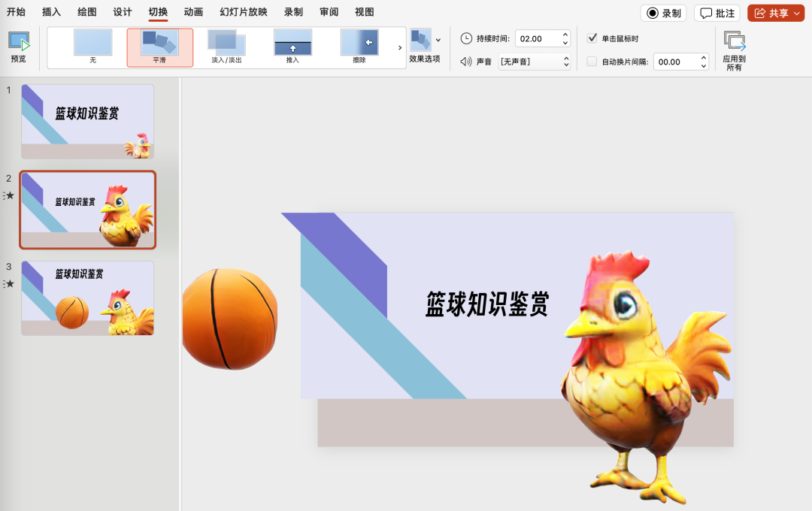Click the 预览 preview icon
Image resolution: width=812 pixels, height=511 pixels.
coord(19,41)
